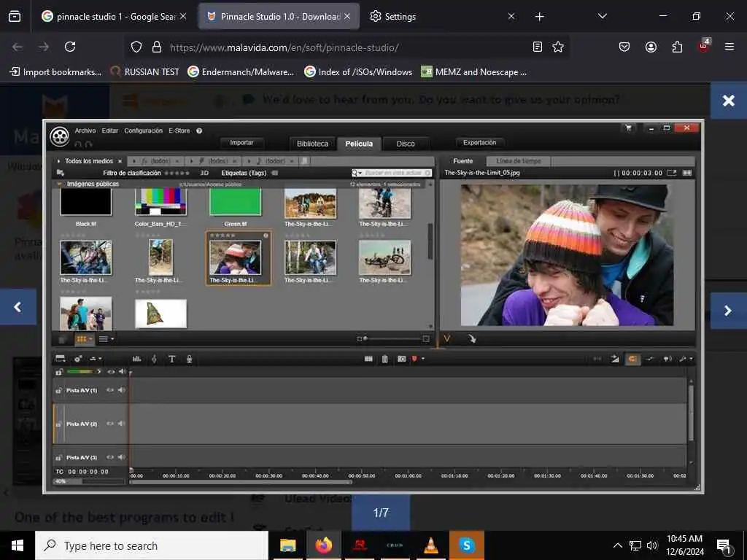Toggle visibility eye of Pista A/V (2)
Image resolution: width=747 pixels, height=560 pixels.
[110, 424]
